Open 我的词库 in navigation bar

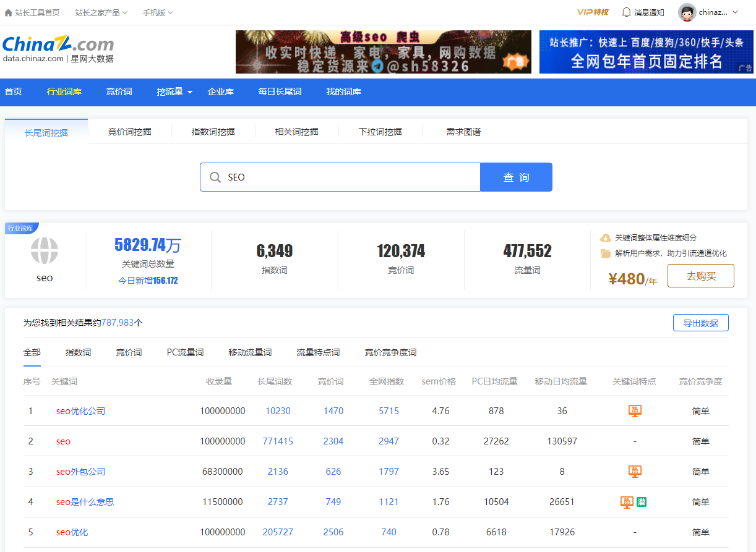[344, 91]
